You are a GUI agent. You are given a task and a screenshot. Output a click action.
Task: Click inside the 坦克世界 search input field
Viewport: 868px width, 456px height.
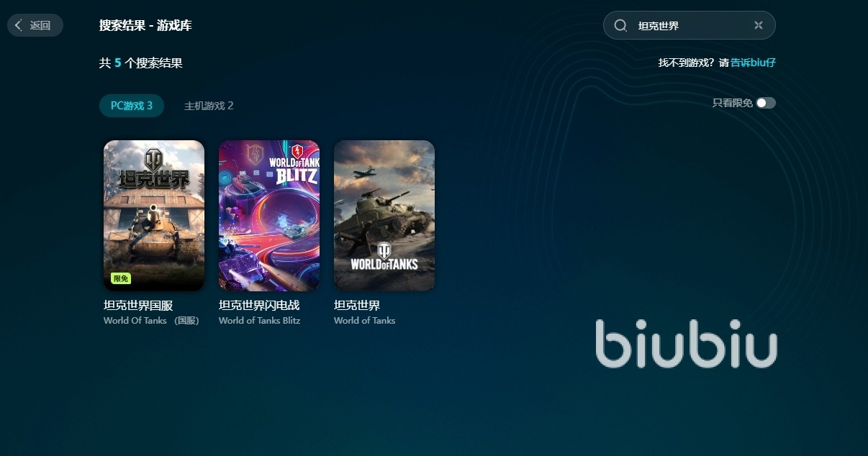tap(690, 25)
